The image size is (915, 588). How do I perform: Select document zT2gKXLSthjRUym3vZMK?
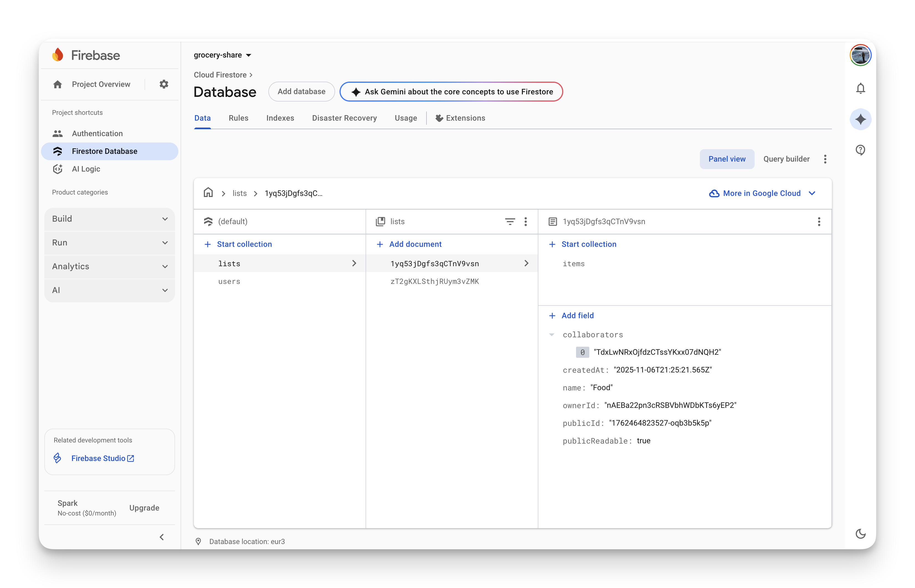tap(435, 281)
